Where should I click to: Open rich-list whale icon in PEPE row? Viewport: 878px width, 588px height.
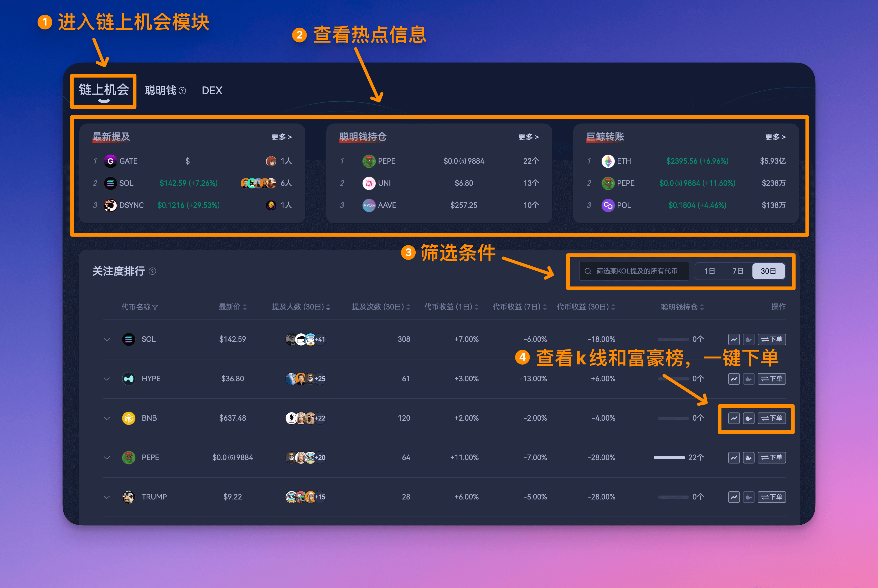748,457
